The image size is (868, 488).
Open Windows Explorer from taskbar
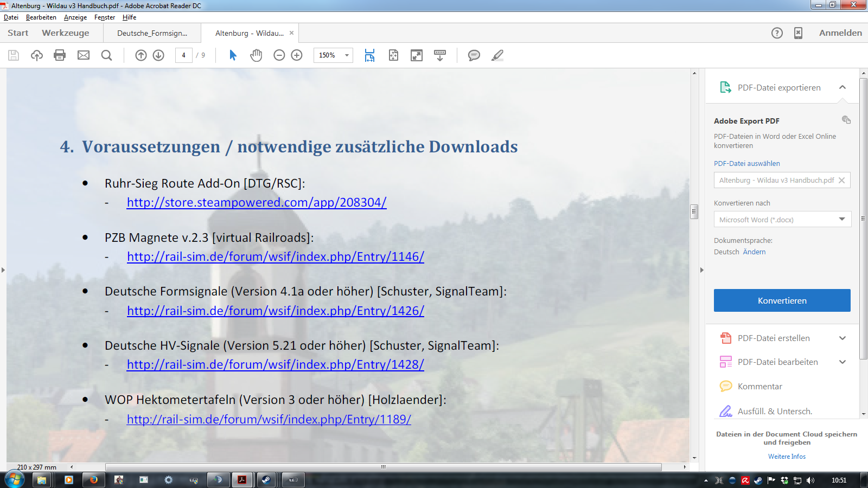click(x=42, y=480)
